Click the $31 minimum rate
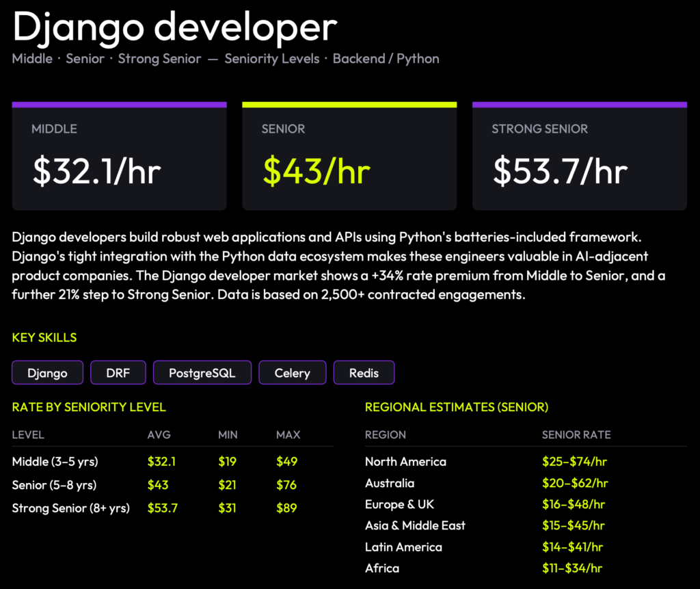700x589 pixels. [227, 508]
